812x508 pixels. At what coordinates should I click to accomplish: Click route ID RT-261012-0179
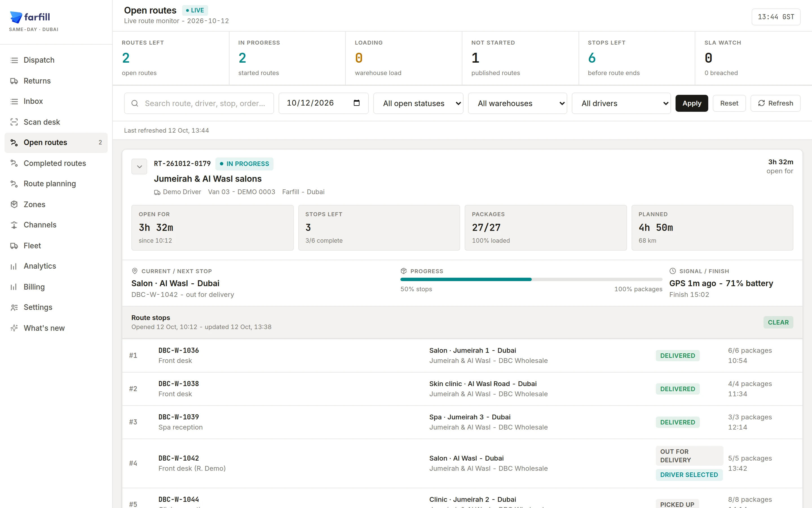tap(182, 164)
